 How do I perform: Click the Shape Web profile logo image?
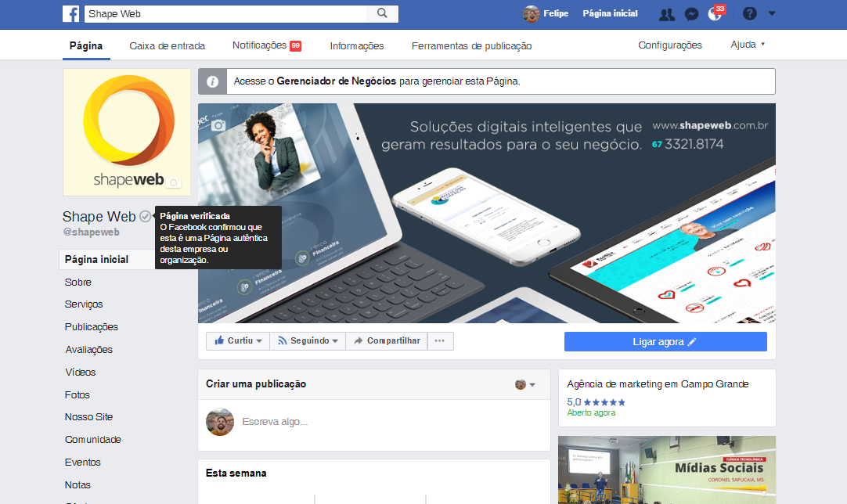click(126, 131)
